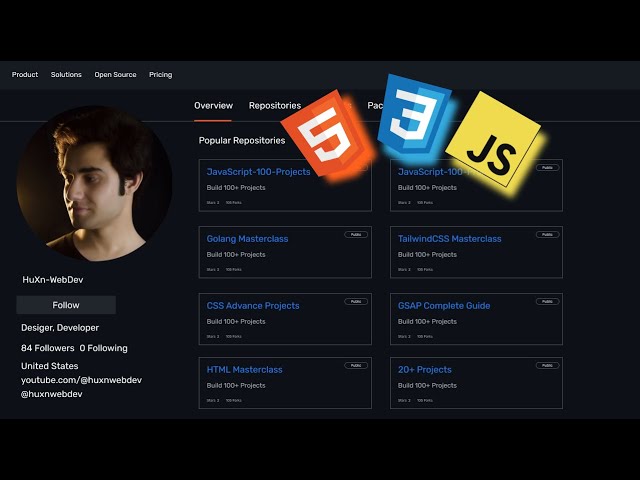This screenshot has width=640, height=480.
Task: Click 'Stars 2' in CSS Advance Projects card
Action: tap(213, 337)
